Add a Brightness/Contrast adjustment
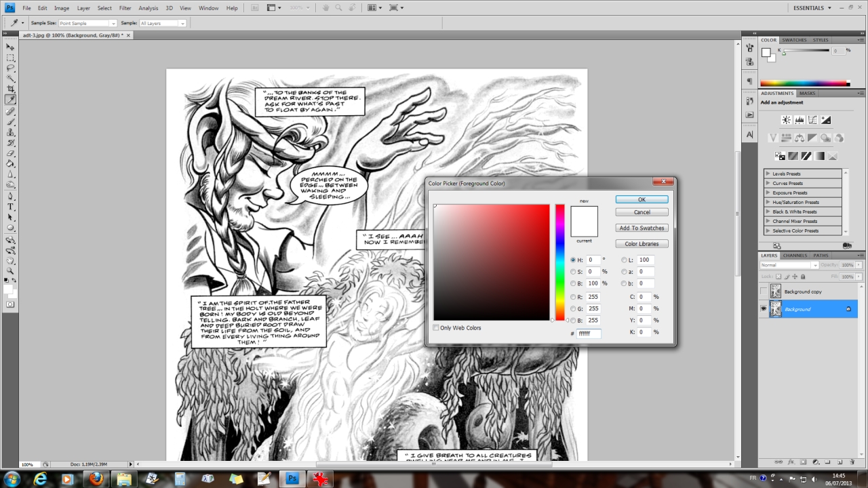This screenshot has width=868, height=488. [x=786, y=120]
